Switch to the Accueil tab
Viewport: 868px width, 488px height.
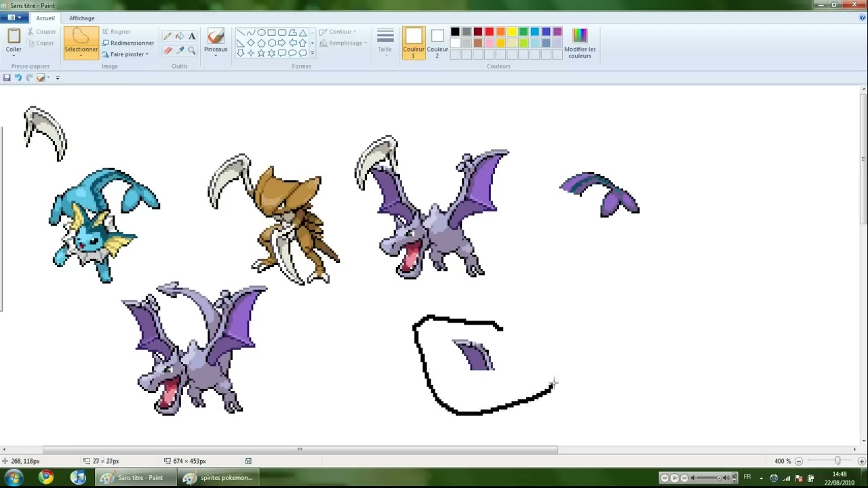click(x=45, y=18)
